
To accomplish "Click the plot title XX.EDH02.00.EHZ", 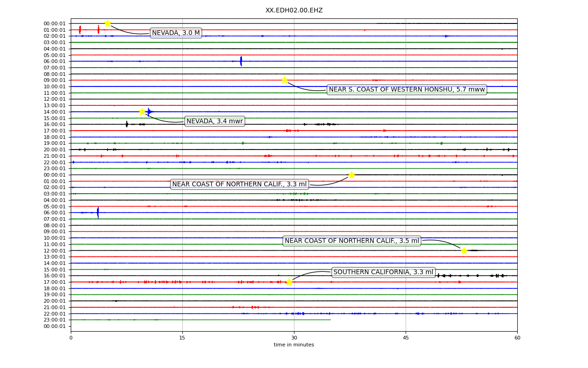I will coord(294,10).
